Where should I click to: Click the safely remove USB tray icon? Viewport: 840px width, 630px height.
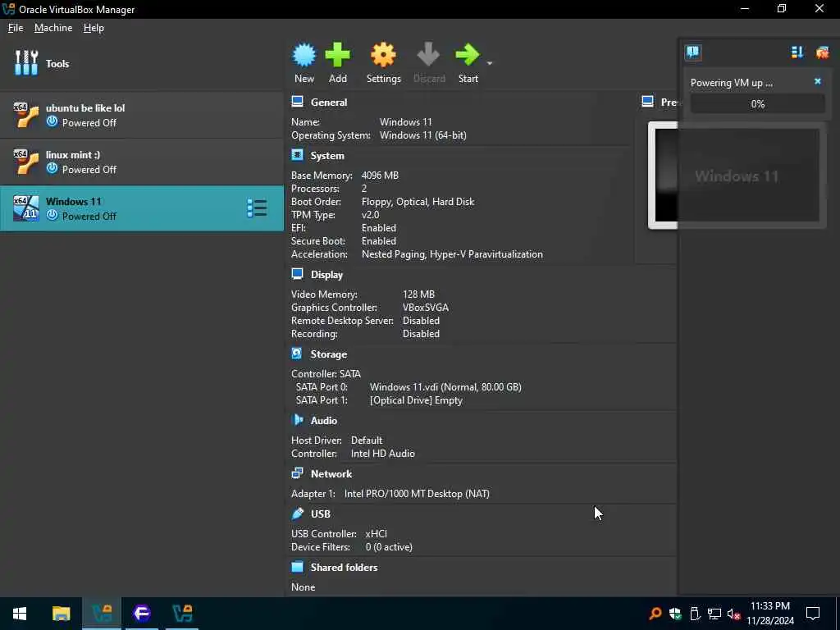pyautogui.click(x=695, y=614)
